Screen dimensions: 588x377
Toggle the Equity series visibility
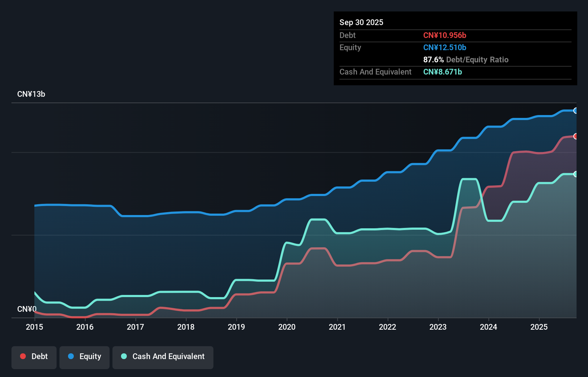click(x=84, y=357)
